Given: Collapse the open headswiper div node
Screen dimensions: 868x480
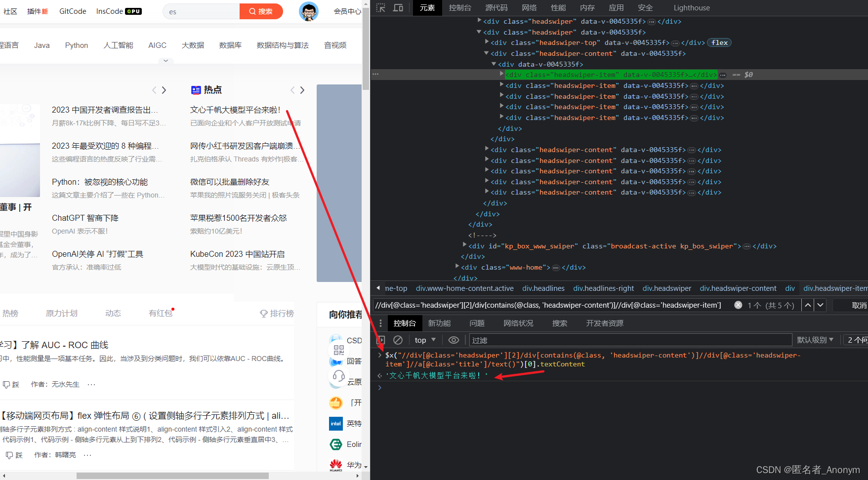Looking at the screenshot, I should pos(479,32).
